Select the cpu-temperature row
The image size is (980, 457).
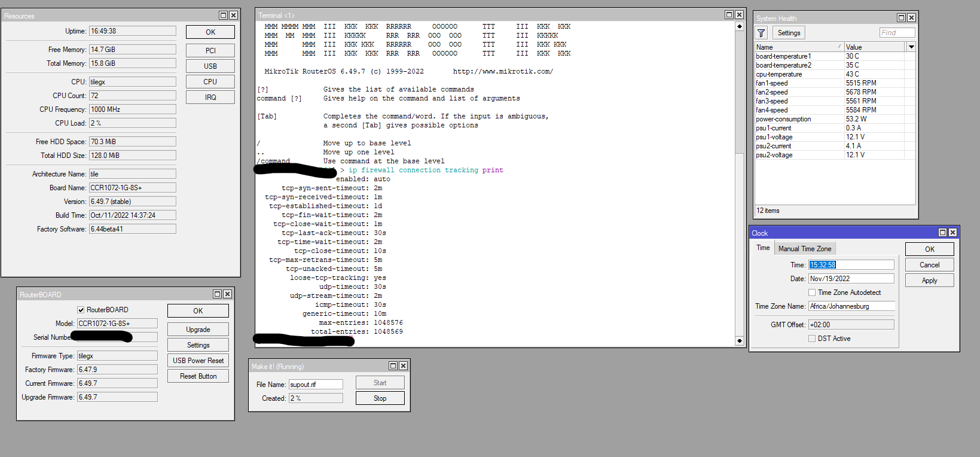pyautogui.click(x=835, y=74)
